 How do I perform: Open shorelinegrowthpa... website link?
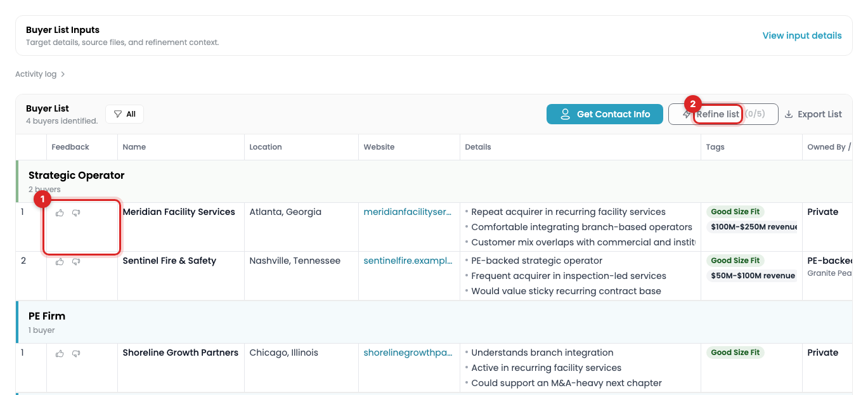[x=408, y=353]
